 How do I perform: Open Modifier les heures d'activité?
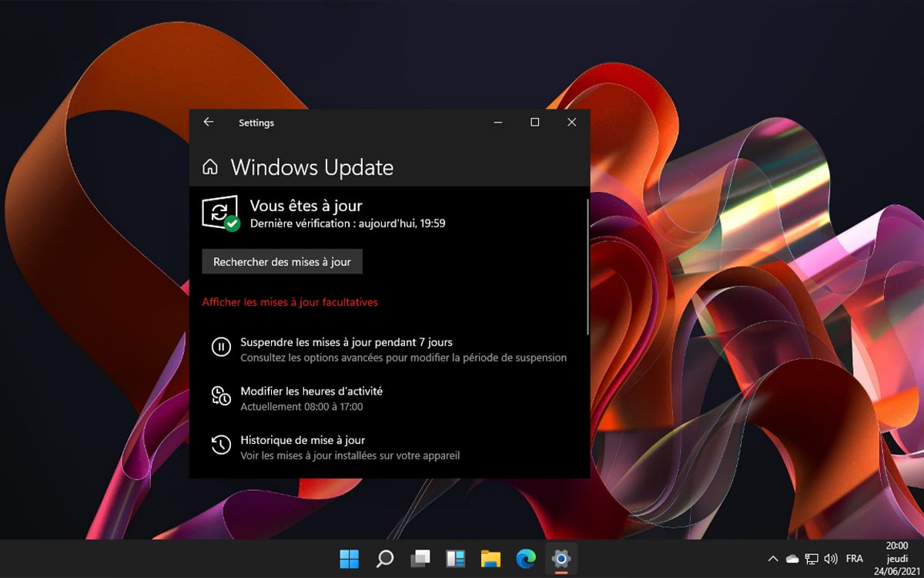(311, 391)
